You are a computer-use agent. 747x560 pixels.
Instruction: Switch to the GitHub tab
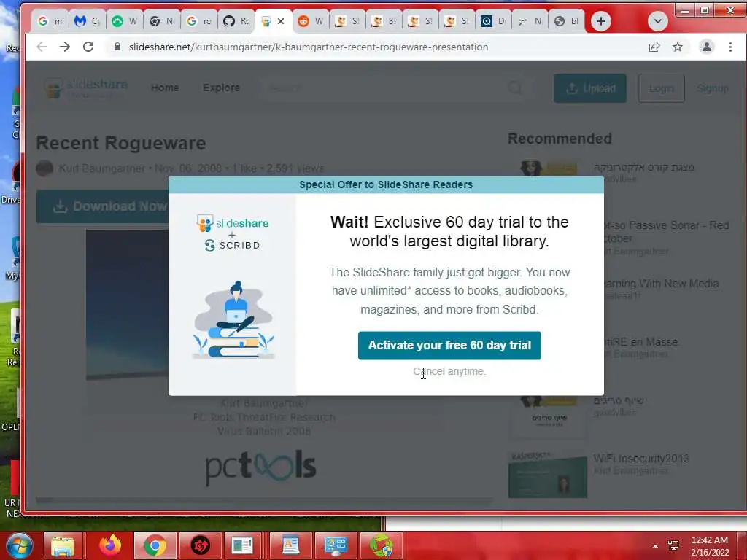click(236, 21)
